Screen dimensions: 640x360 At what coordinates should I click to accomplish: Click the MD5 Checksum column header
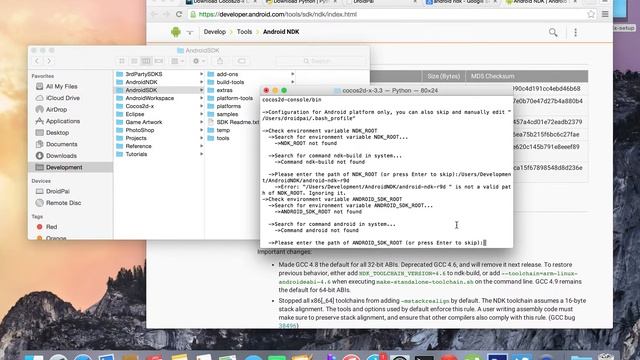[x=492, y=76]
